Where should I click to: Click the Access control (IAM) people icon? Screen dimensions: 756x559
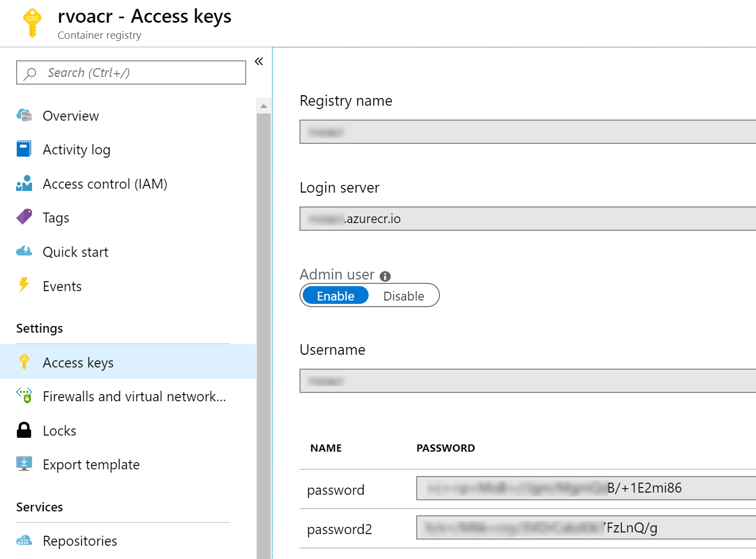(x=24, y=184)
